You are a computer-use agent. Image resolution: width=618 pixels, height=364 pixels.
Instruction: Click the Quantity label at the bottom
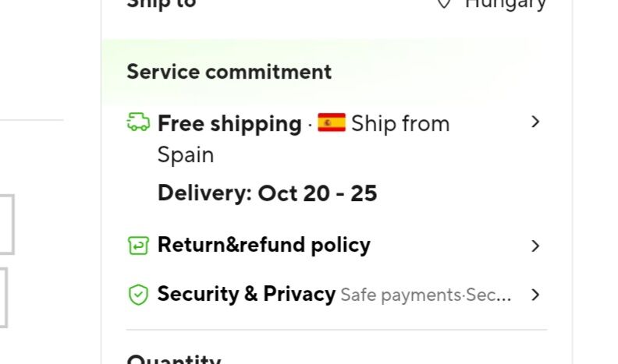click(x=174, y=359)
